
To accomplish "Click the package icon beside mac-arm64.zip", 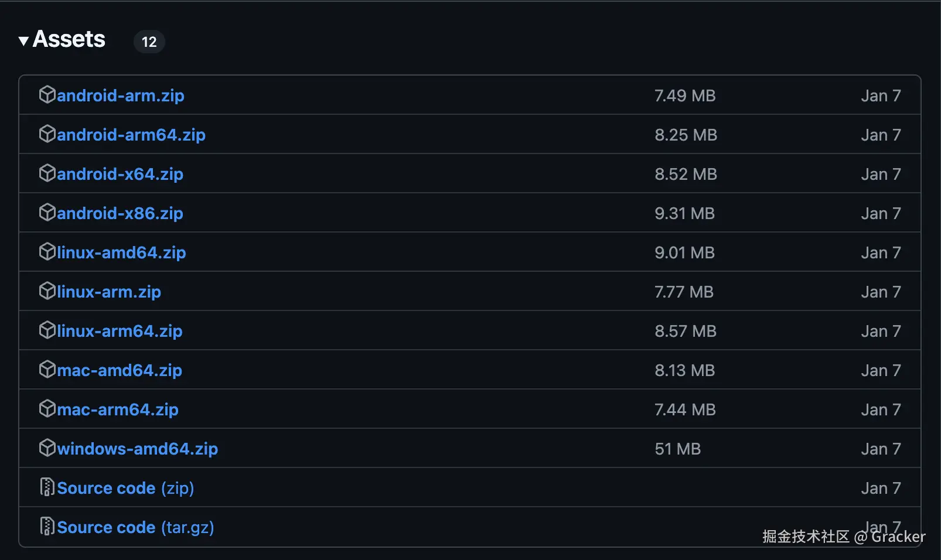I will (x=47, y=409).
